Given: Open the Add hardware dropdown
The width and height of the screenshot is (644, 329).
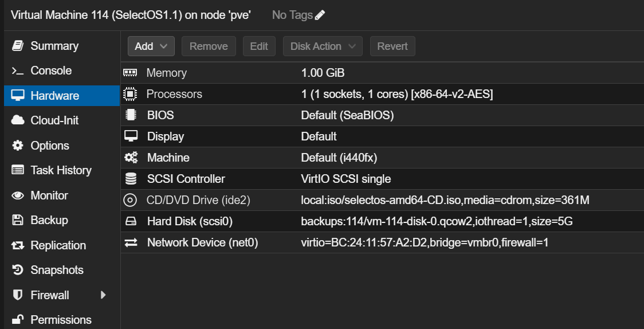Looking at the screenshot, I should (x=151, y=46).
